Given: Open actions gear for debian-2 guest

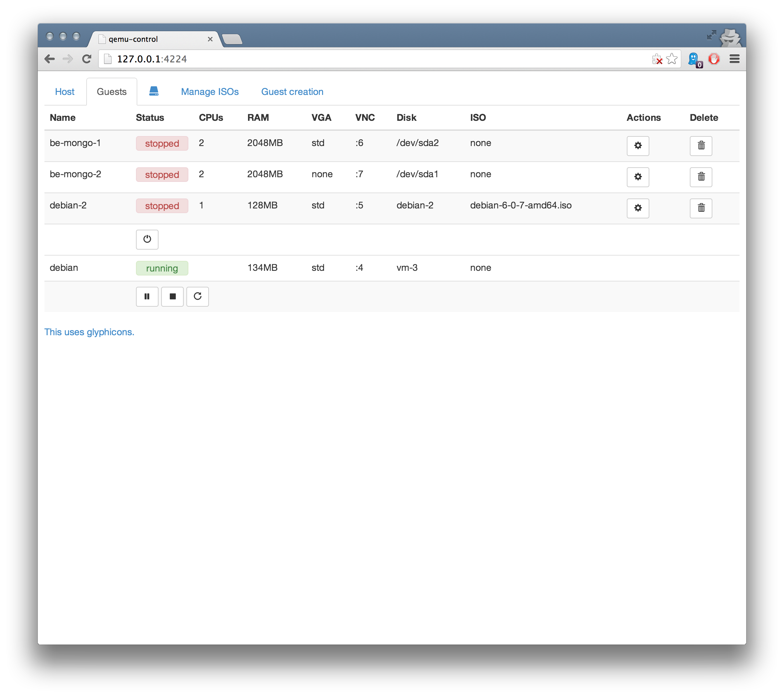Looking at the screenshot, I should [x=637, y=208].
